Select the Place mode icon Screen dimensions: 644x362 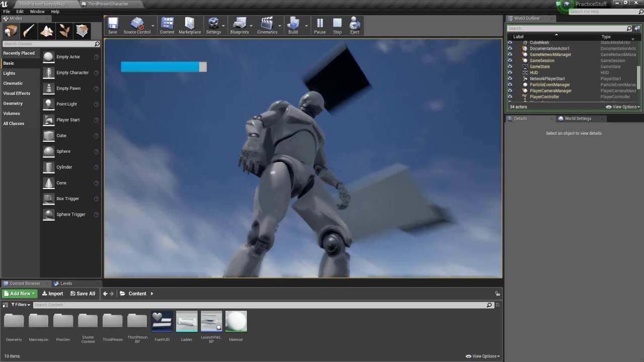click(11, 31)
